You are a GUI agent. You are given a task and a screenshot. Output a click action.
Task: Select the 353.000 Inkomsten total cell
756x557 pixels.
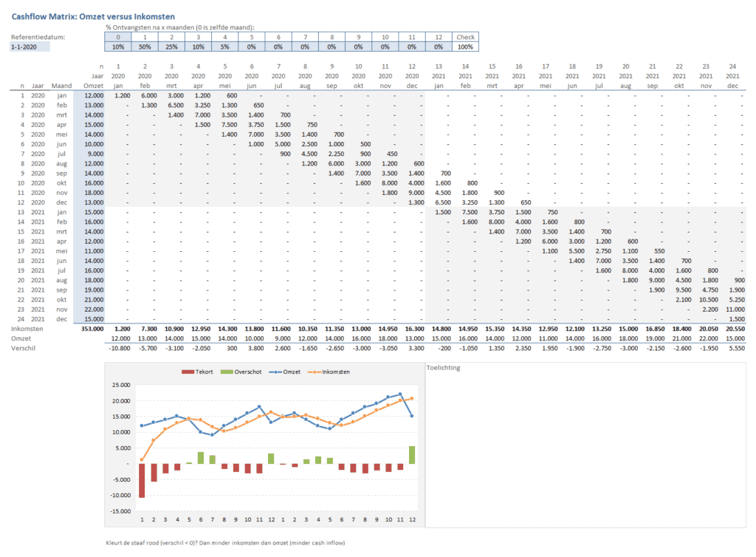[92, 328]
